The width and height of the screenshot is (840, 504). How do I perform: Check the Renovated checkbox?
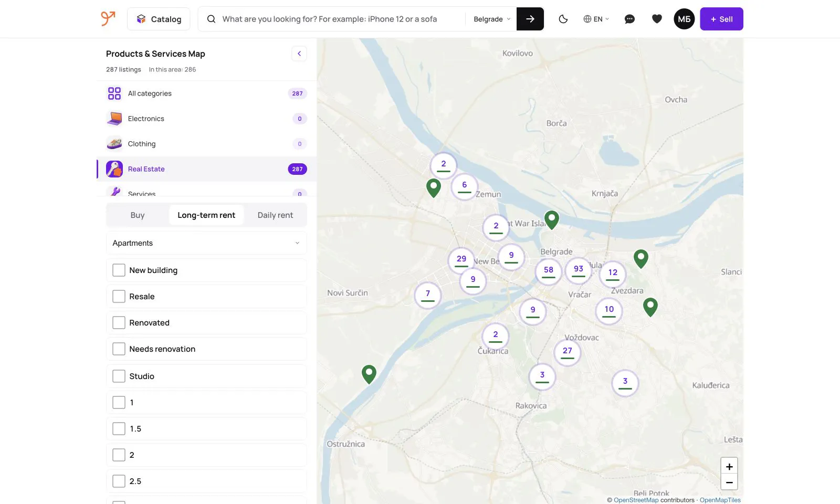(x=119, y=323)
